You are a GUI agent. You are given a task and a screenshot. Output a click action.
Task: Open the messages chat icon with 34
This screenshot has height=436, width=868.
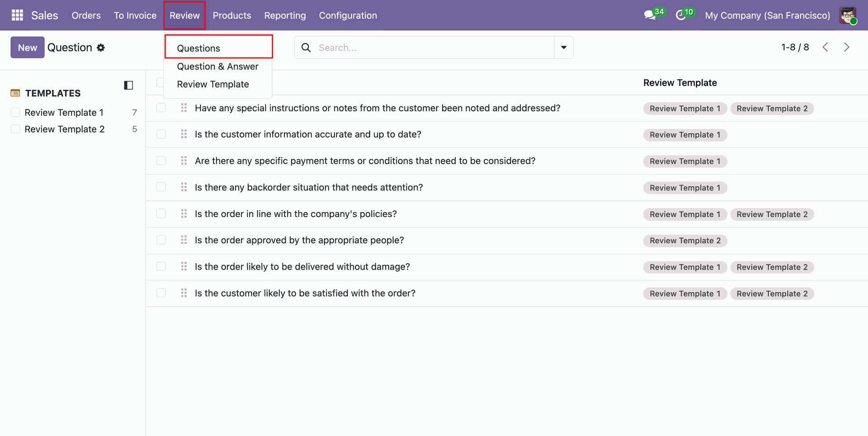(x=654, y=15)
